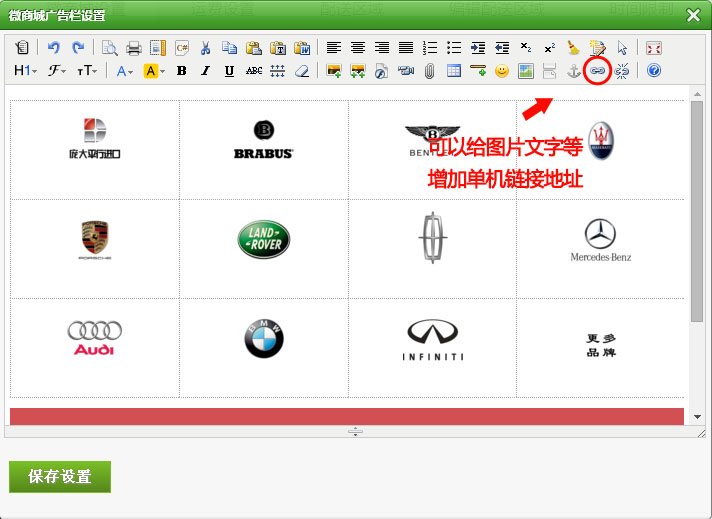This screenshot has width=712, height=519.
Task: Click the insert hyperlink icon circled in red
Action: click(597, 71)
